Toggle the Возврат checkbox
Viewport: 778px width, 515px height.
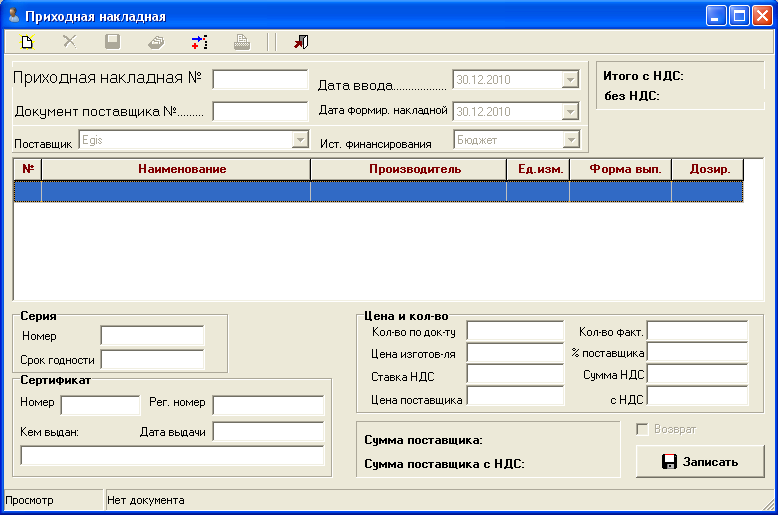[x=643, y=429]
